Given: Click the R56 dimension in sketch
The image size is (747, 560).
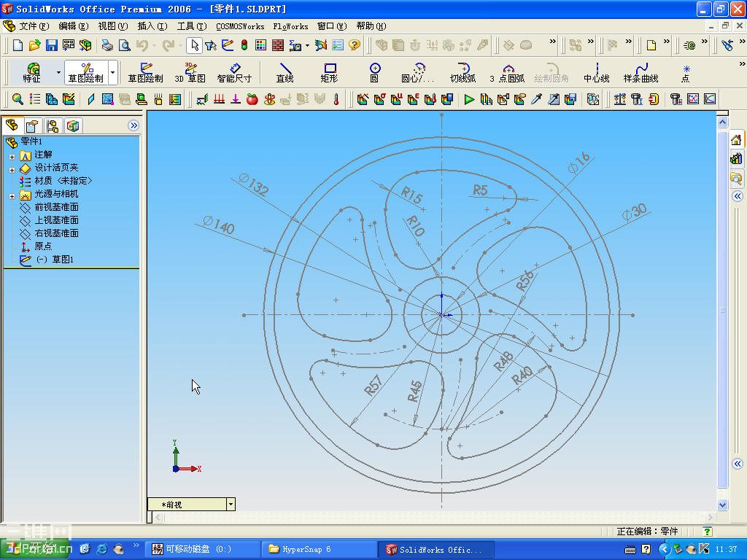Looking at the screenshot, I should 525,281.
